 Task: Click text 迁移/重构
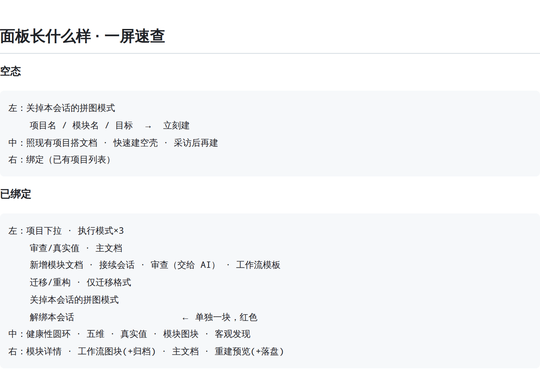(x=50, y=282)
